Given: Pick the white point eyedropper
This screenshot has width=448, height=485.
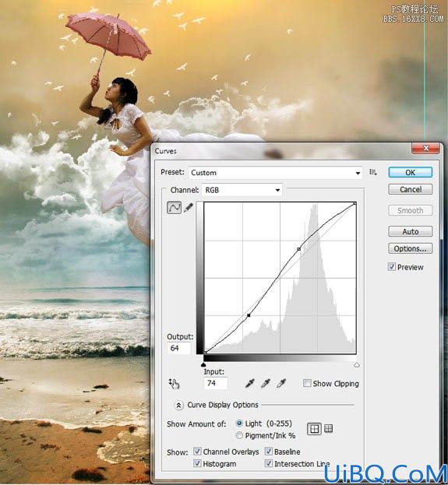Looking at the screenshot, I should 281,383.
